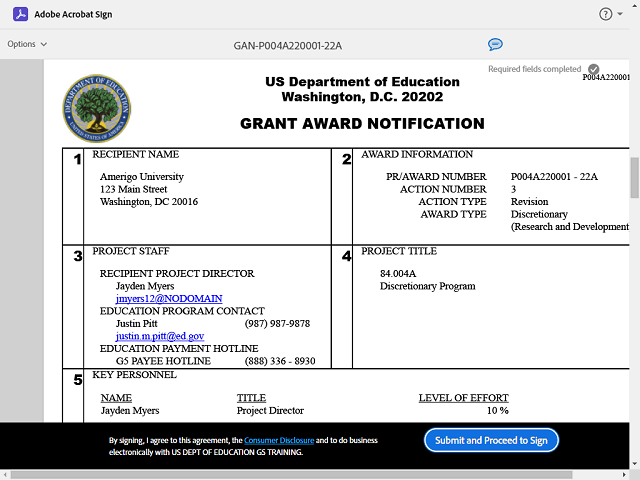This screenshot has height=480, width=640.
Task: Click the 123 Main Street address line
Action: coord(133,189)
